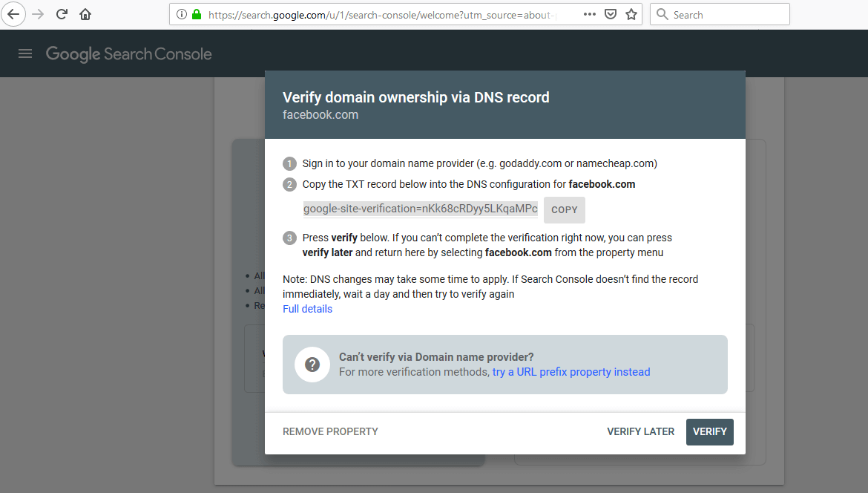Open the Full details link
868x493 pixels.
307,309
